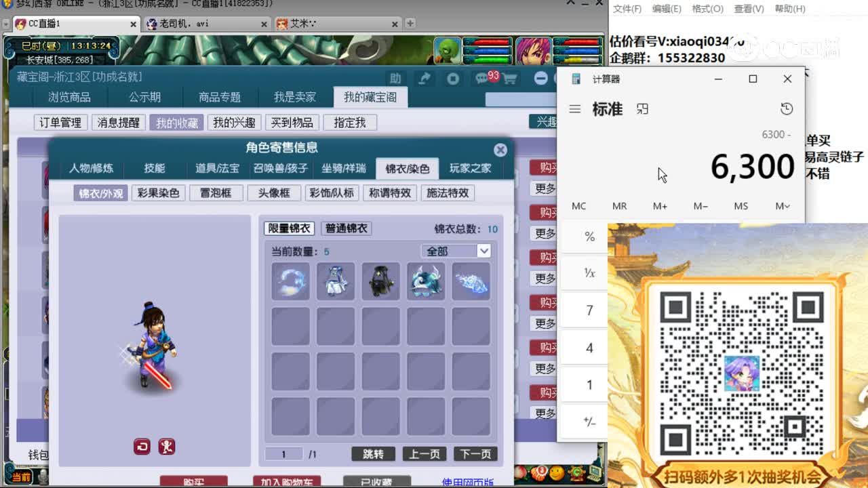Close the 角色寄售信息 dialog
This screenshot has width=868, height=488.
click(500, 150)
